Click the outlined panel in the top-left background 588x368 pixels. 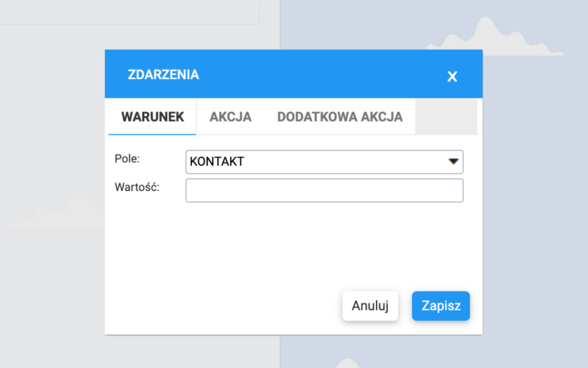126,11
